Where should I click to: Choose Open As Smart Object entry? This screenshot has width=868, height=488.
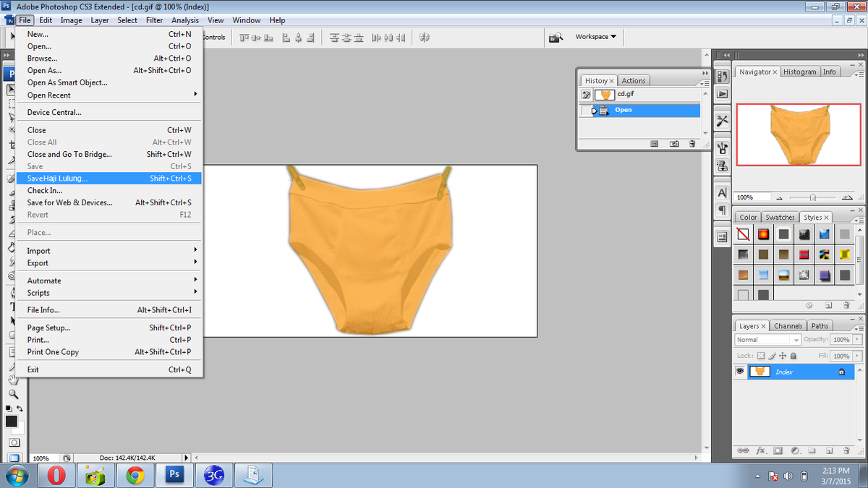coord(110,82)
